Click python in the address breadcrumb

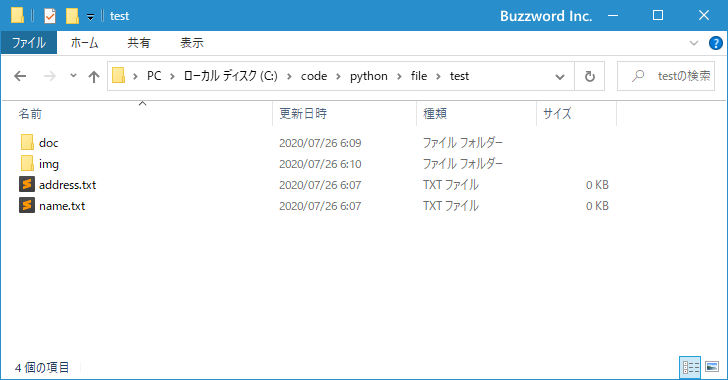coord(369,76)
